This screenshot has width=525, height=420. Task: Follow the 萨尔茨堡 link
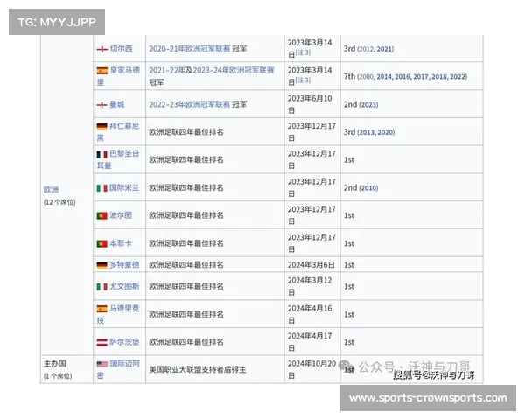click(x=124, y=342)
